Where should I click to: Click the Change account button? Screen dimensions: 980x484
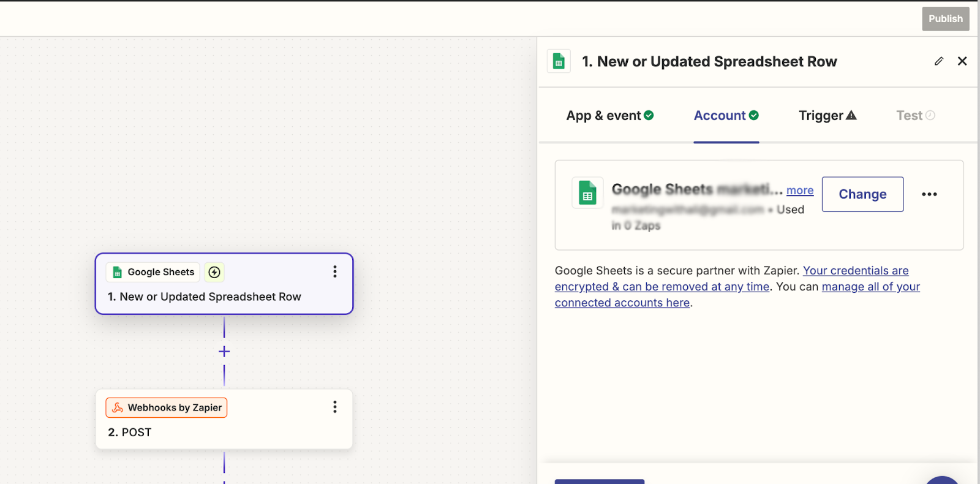[862, 194]
